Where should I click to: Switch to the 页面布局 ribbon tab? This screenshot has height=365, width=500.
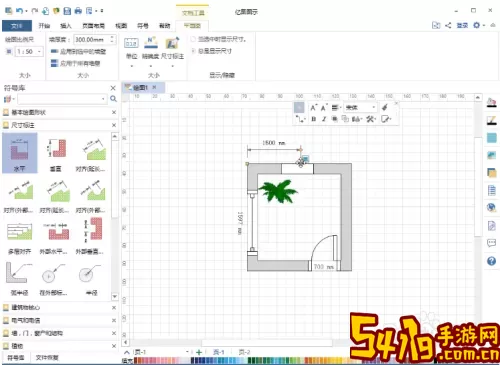93,26
